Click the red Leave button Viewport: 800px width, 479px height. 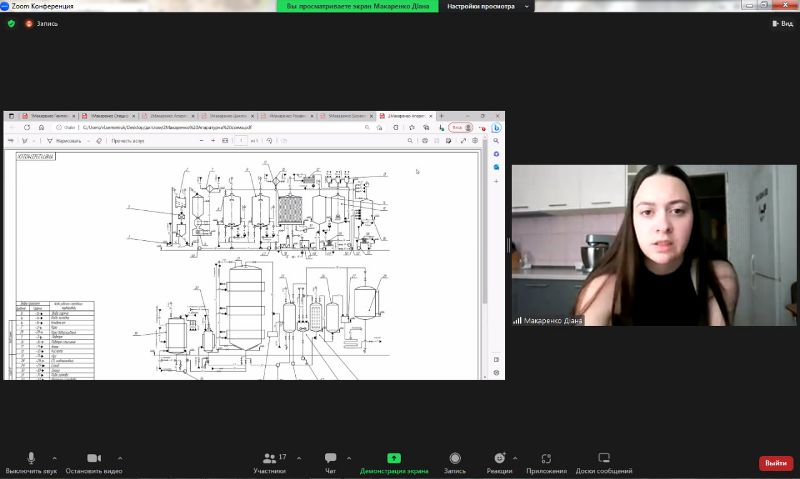click(x=776, y=463)
